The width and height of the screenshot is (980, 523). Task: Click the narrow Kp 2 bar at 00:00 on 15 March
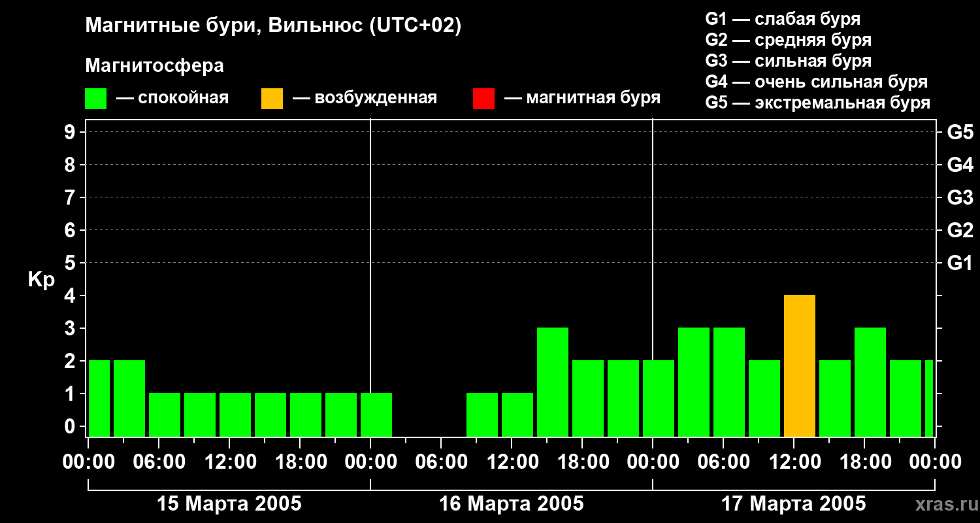(x=99, y=399)
